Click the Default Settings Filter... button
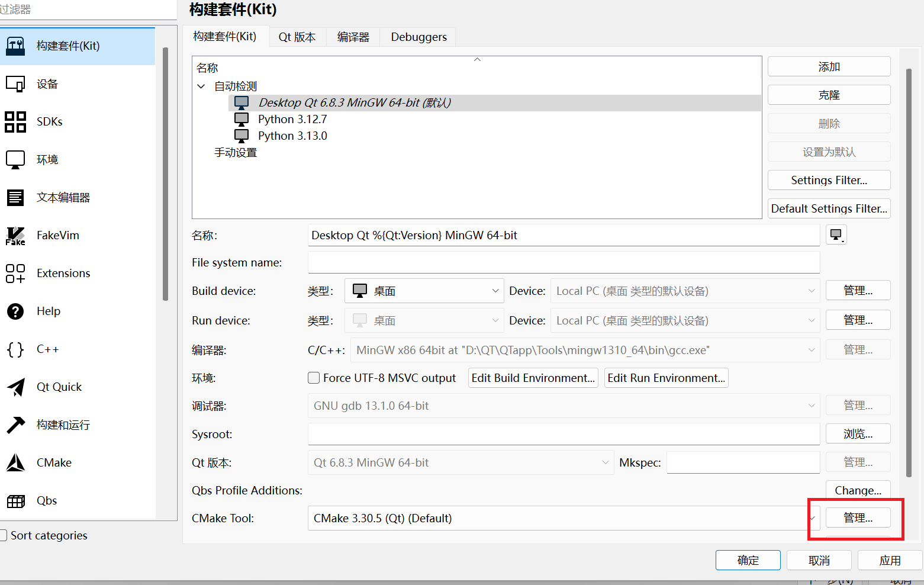Viewport: 924px width, 585px height. 829,209
